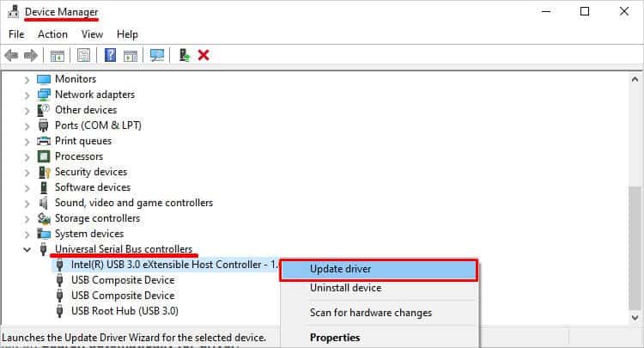Expand the Other devices node chevron
This screenshot has height=348, width=644.
tap(27, 111)
